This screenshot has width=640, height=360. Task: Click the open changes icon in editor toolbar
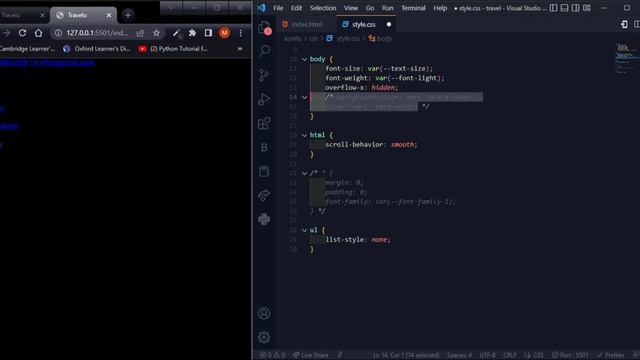[x=624, y=24]
